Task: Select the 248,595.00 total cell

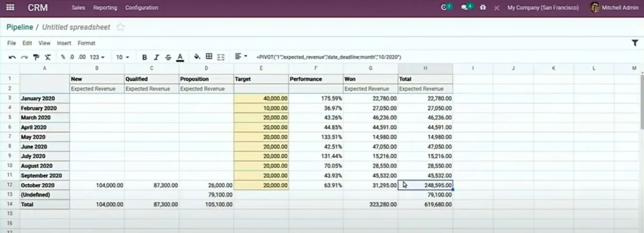Action: (425, 185)
